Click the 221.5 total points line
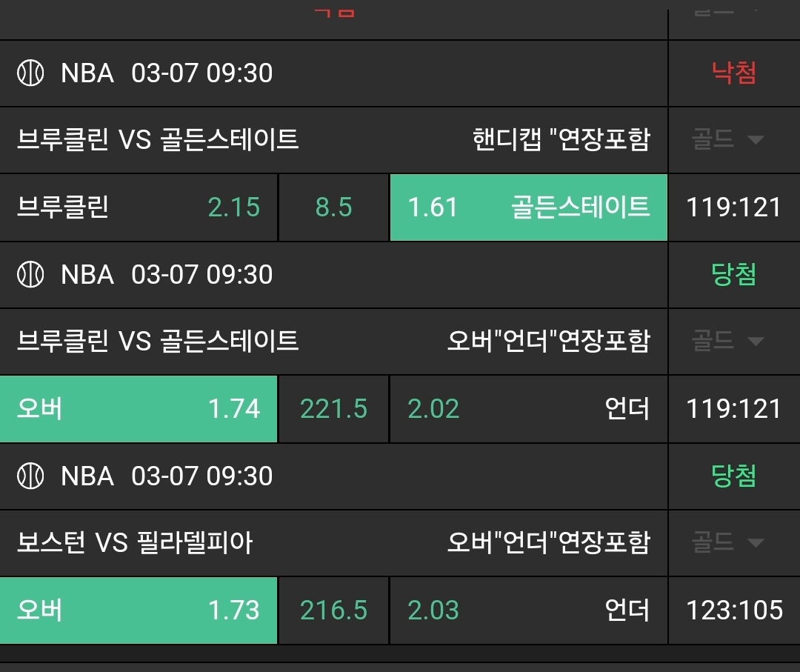The width and height of the screenshot is (800, 672). [333, 409]
